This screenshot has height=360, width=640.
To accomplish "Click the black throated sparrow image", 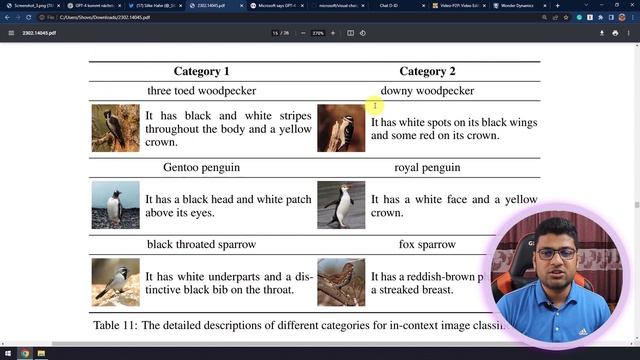I will click(116, 282).
